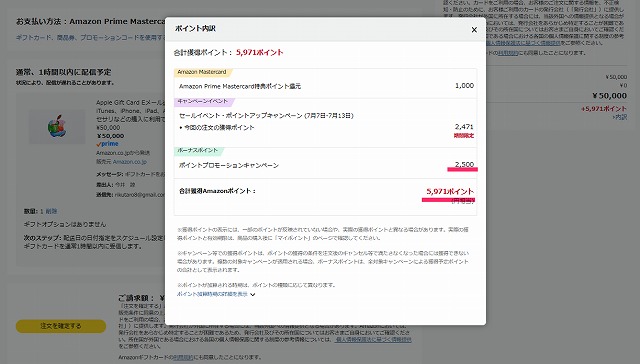Click the ボーナスポイント green tag label
Screen dimensions: 640x364
198,151
